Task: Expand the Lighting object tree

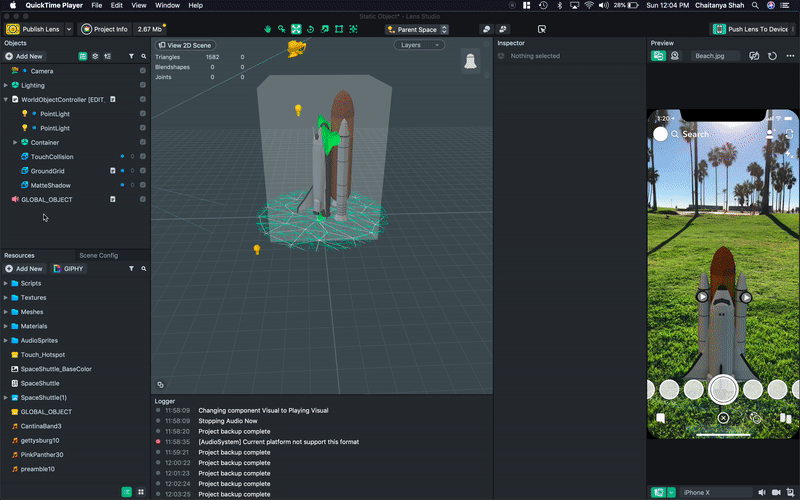Action: click(x=6, y=85)
